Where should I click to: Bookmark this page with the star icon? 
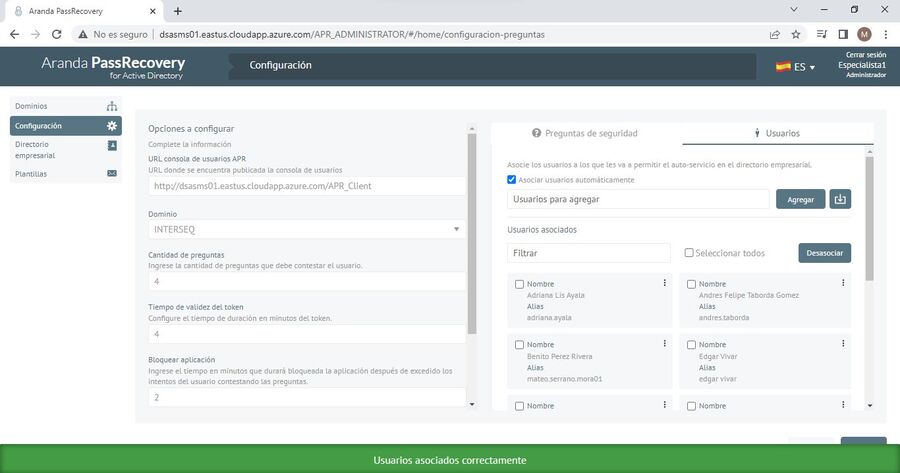tap(796, 34)
